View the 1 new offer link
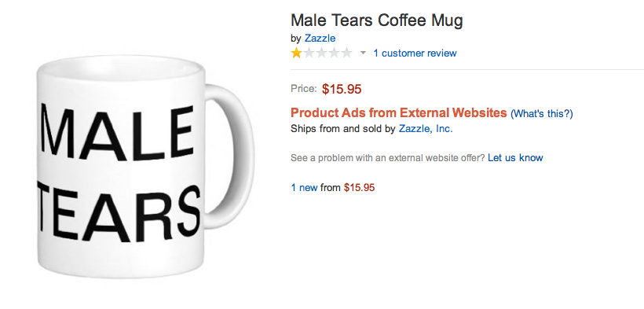 (x=304, y=188)
